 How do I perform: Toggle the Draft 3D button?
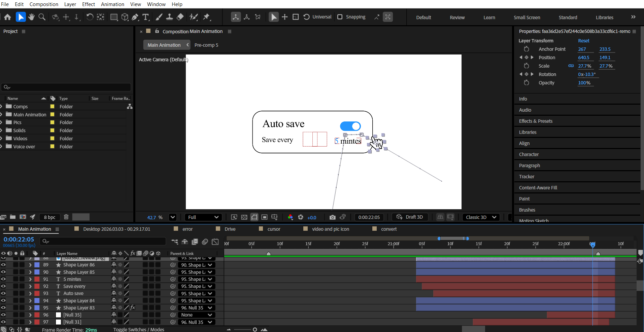[410, 217]
